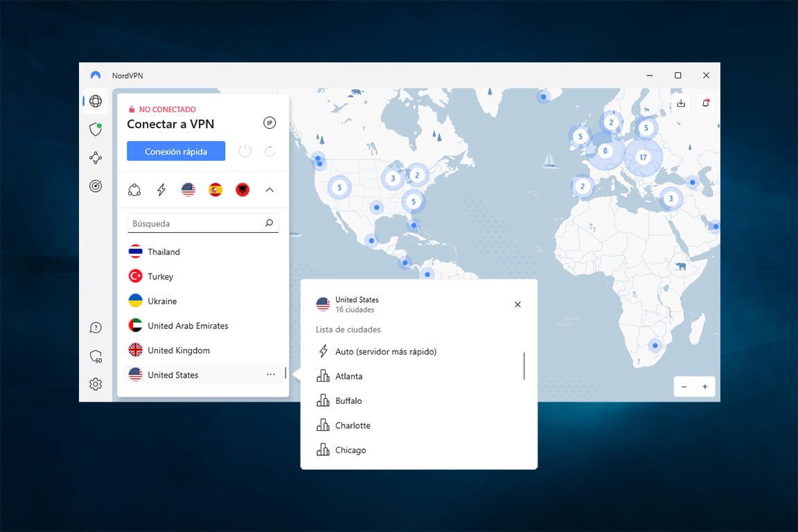The width and height of the screenshot is (798, 532).
Task: Click the 8 server cluster on map
Action: click(x=605, y=151)
